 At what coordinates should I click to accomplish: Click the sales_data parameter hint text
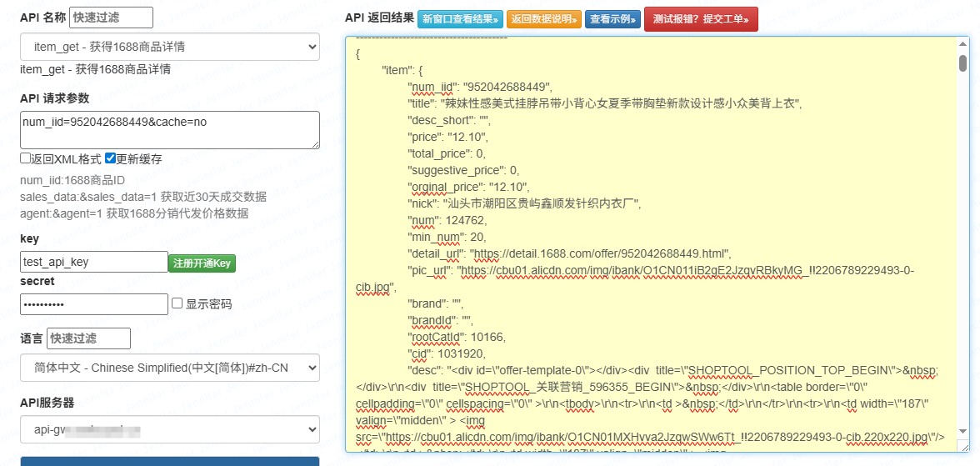point(143,198)
